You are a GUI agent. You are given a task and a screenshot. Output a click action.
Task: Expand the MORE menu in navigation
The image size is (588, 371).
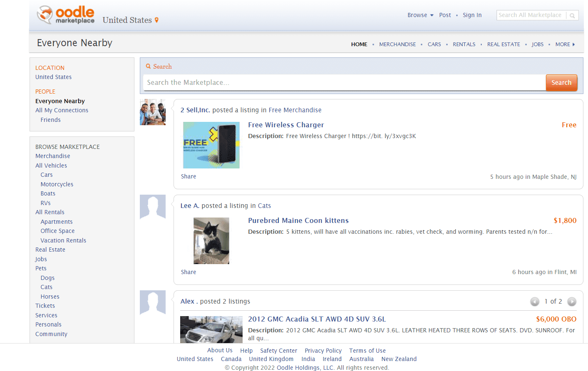click(565, 44)
